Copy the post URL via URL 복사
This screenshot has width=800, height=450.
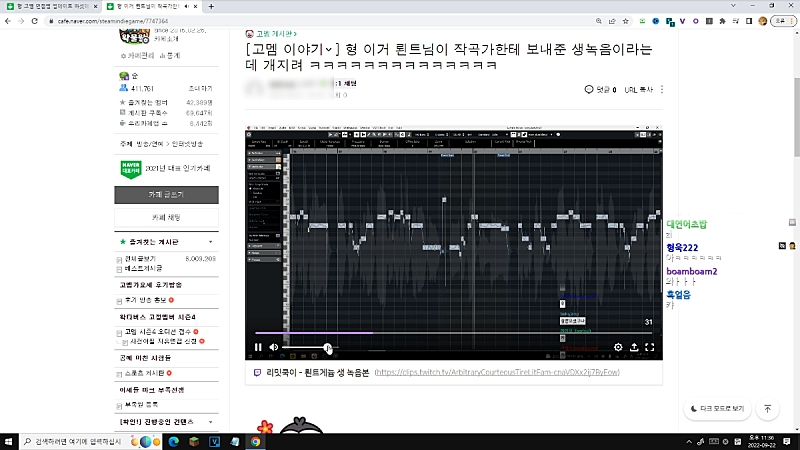click(x=638, y=90)
